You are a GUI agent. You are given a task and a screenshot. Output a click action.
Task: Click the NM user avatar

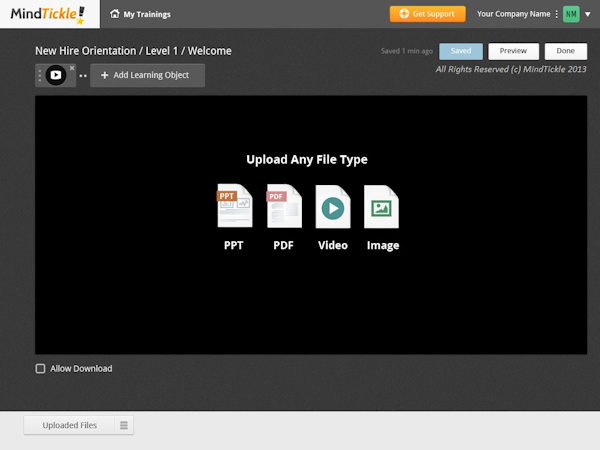pyautogui.click(x=571, y=14)
